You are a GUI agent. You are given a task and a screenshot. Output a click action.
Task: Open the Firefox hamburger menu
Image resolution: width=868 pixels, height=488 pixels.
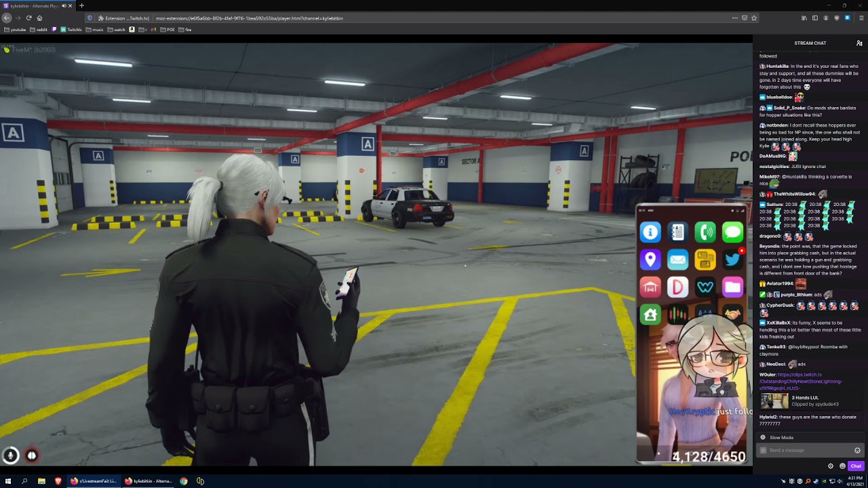862,18
